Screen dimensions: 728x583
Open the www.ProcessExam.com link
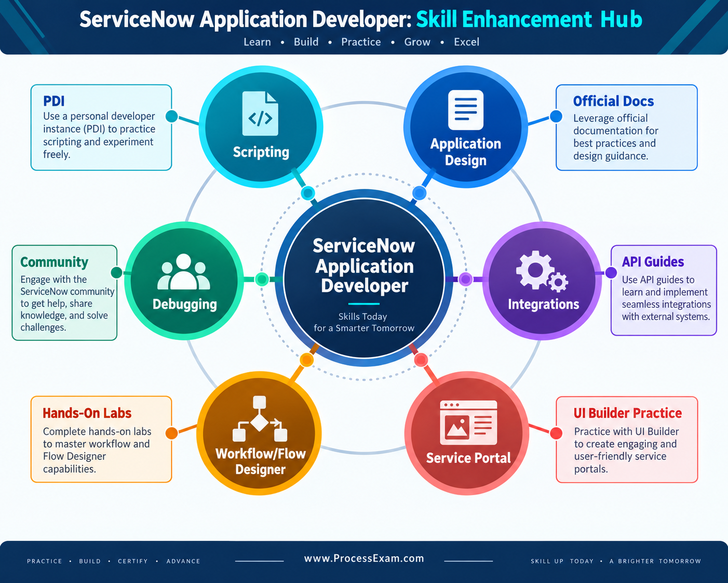point(364,559)
